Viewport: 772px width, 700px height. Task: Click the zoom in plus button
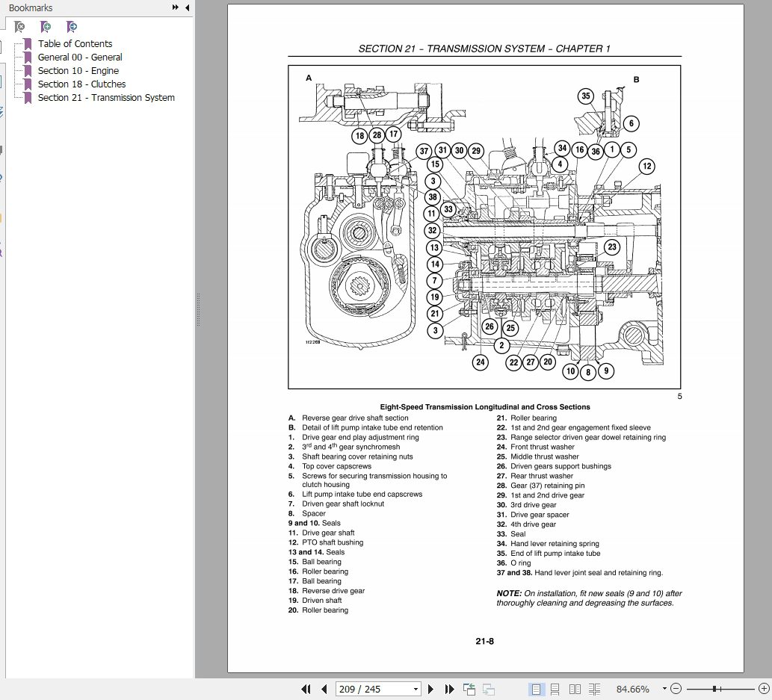764,689
